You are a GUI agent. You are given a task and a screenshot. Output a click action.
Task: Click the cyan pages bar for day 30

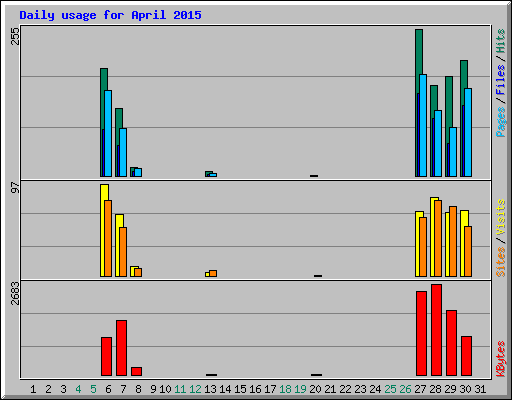(x=468, y=132)
